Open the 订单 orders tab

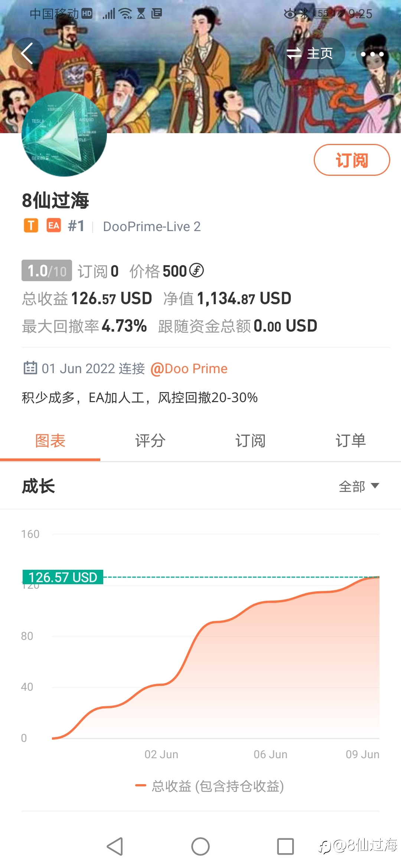pos(351,441)
